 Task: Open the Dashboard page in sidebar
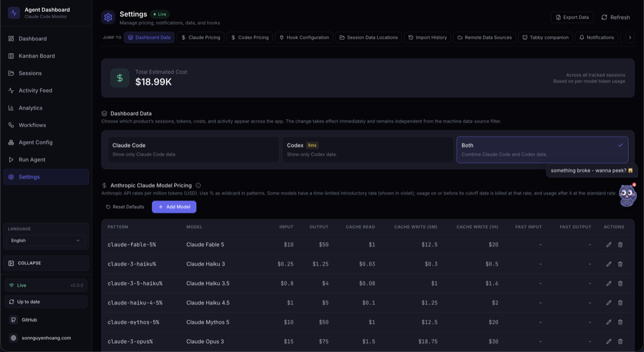coord(46,39)
